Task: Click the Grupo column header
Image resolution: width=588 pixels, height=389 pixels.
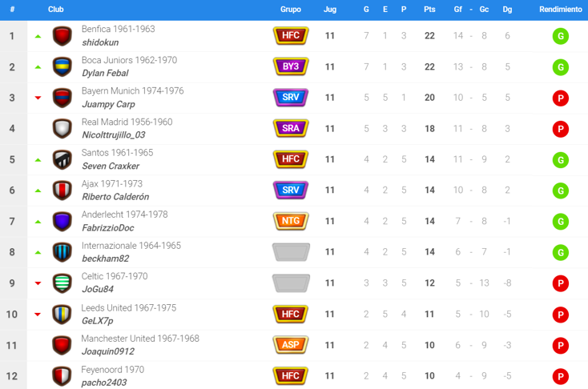Action: point(291,10)
